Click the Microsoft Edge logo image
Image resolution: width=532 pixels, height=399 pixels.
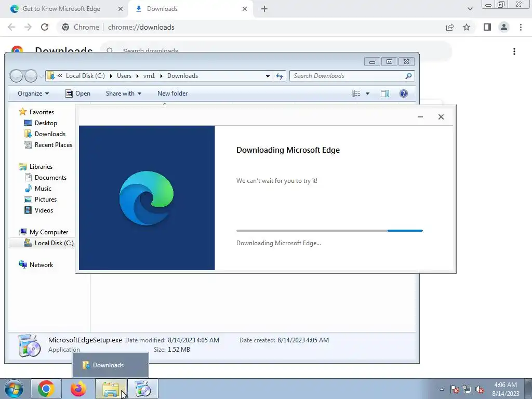tap(147, 198)
